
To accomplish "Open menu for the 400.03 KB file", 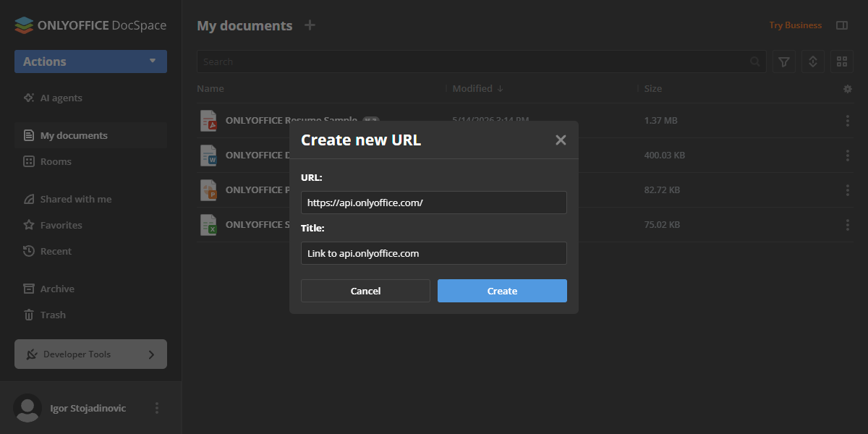I will [848, 156].
